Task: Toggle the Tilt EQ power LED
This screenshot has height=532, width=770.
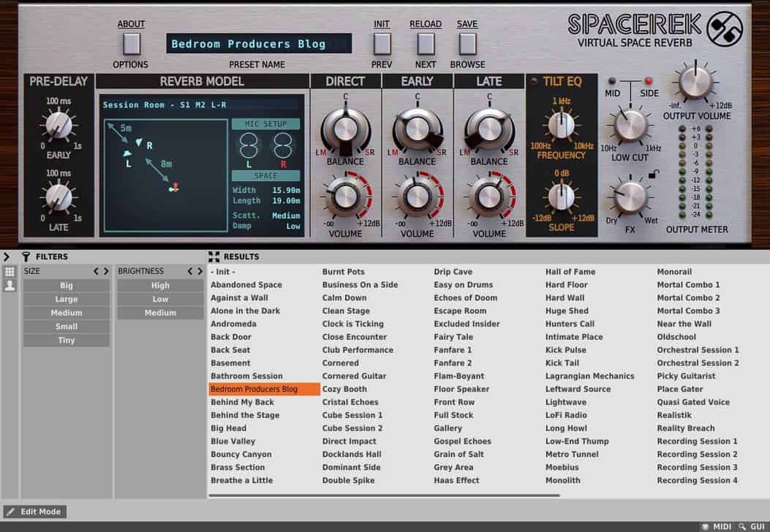Action: [535, 81]
